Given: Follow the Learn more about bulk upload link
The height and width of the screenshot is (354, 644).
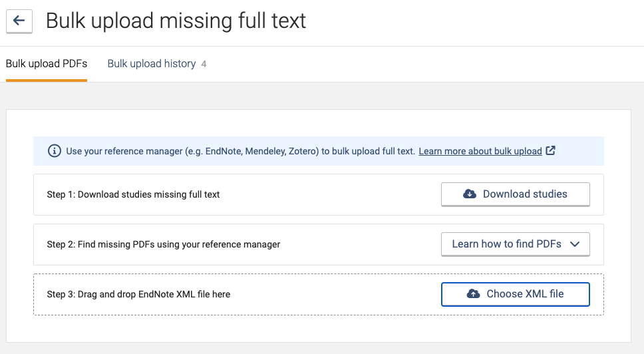Looking at the screenshot, I should 480,151.
